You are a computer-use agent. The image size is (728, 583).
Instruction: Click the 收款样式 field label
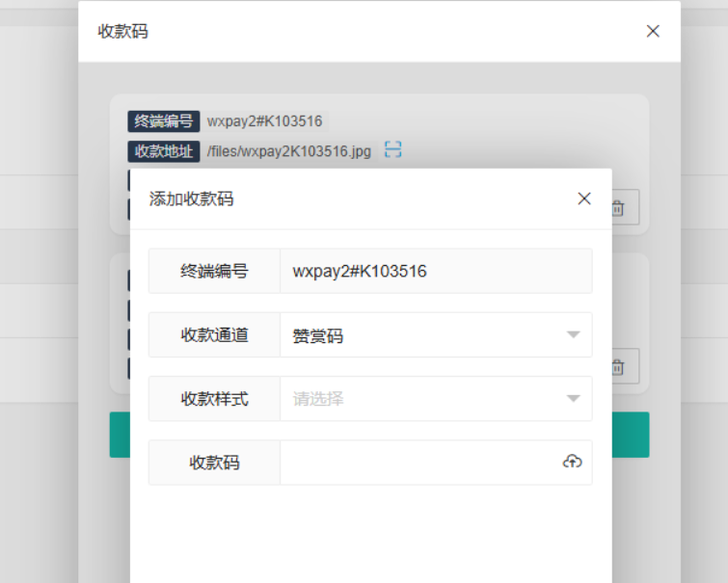click(214, 399)
